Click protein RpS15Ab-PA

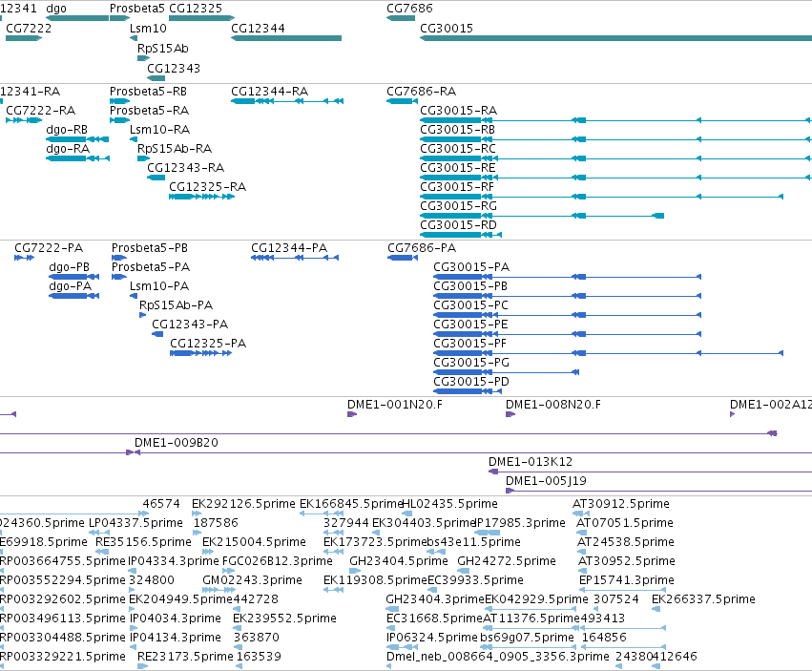coord(177,305)
